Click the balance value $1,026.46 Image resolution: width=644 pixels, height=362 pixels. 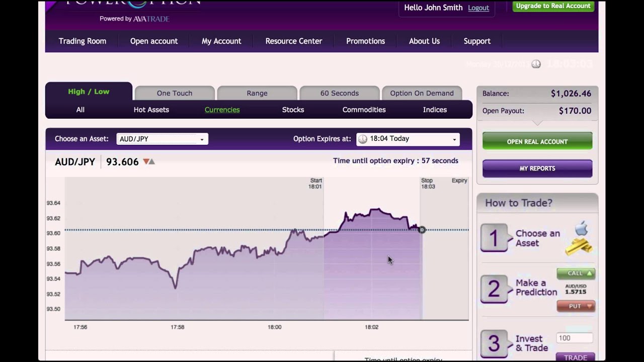[x=571, y=94]
